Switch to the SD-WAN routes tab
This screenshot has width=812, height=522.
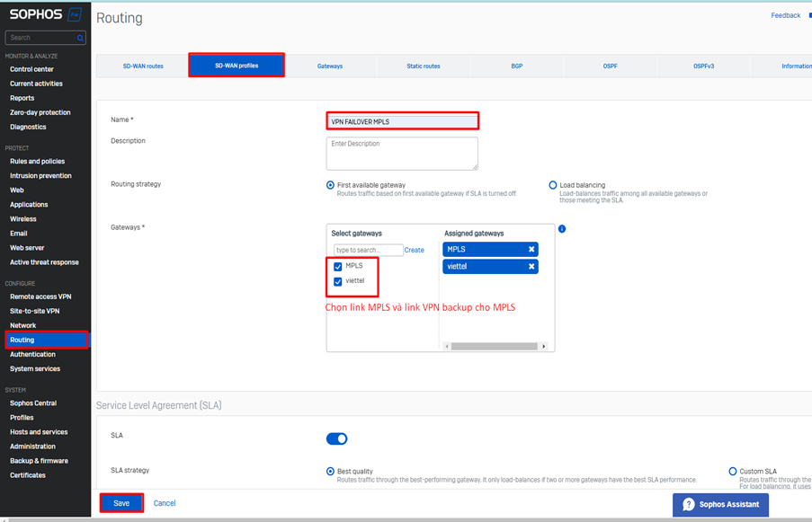(x=143, y=66)
